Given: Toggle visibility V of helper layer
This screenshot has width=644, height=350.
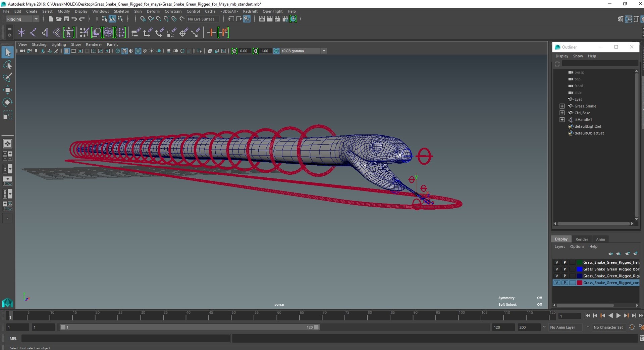Looking at the screenshot, I should [557, 262].
